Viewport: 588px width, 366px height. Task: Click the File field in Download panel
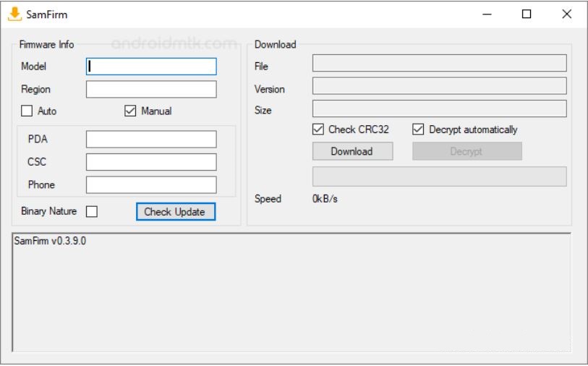(x=440, y=63)
